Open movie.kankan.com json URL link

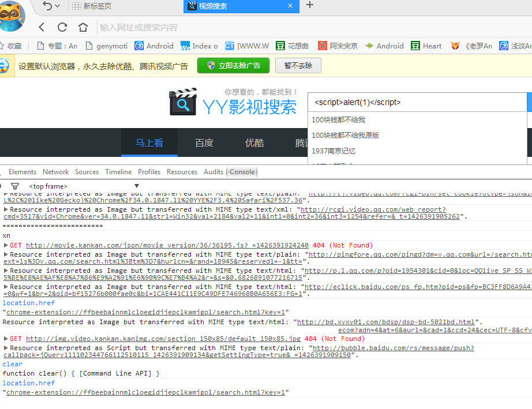167,245
